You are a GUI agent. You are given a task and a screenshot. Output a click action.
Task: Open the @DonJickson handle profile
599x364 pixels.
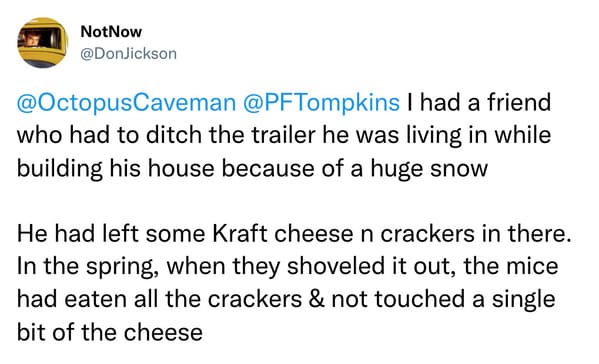coord(128,54)
